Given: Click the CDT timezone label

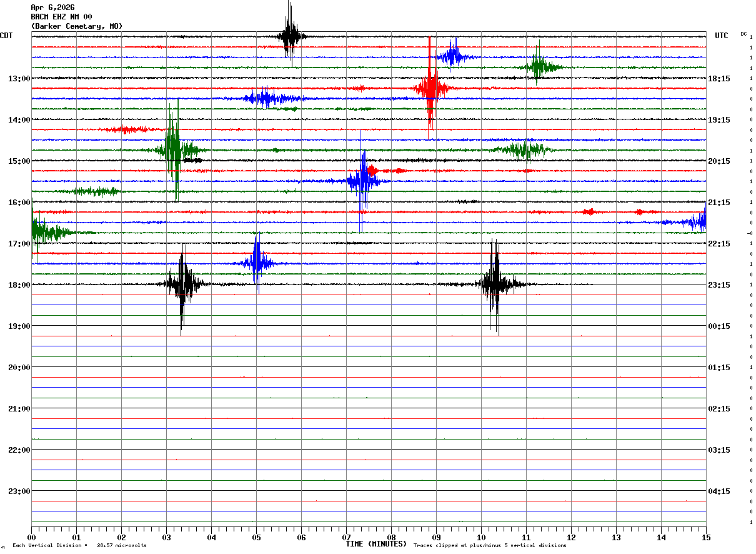Looking at the screenshot, I should [x=7, y=36].
